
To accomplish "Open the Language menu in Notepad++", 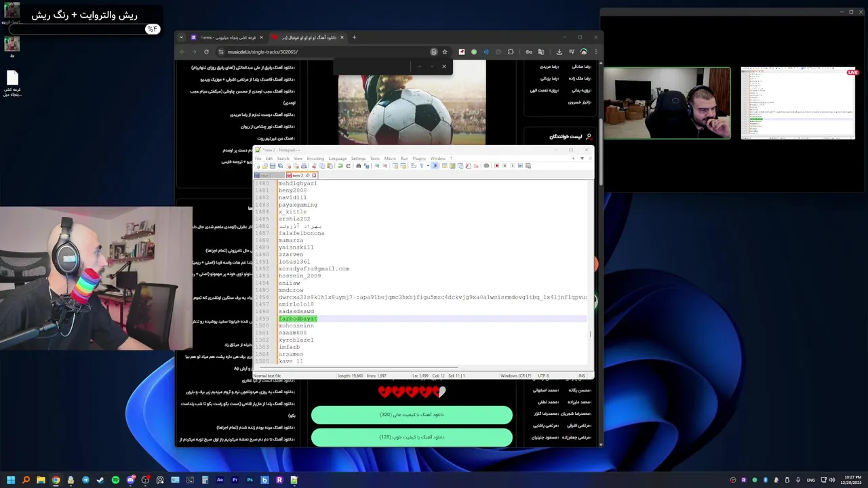I will (x=337, y=159).
